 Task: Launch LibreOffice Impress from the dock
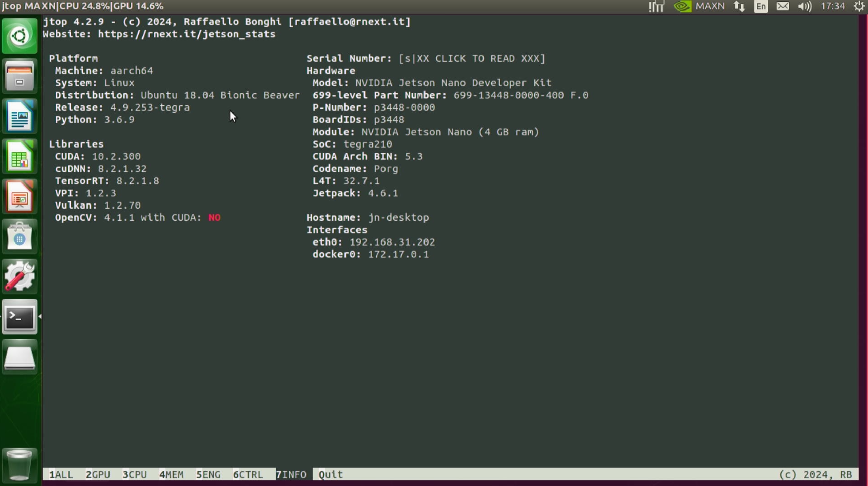[x=19, y=197]
